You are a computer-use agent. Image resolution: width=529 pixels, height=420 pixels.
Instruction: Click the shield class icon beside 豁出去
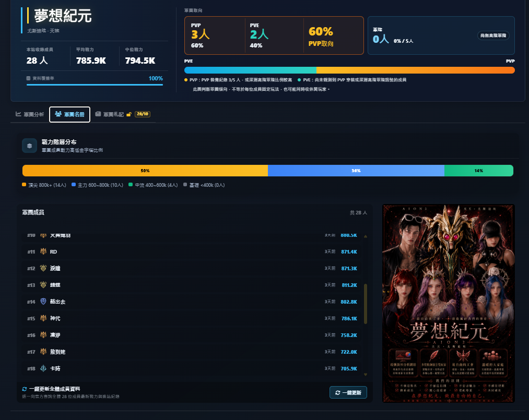point(43,302)
